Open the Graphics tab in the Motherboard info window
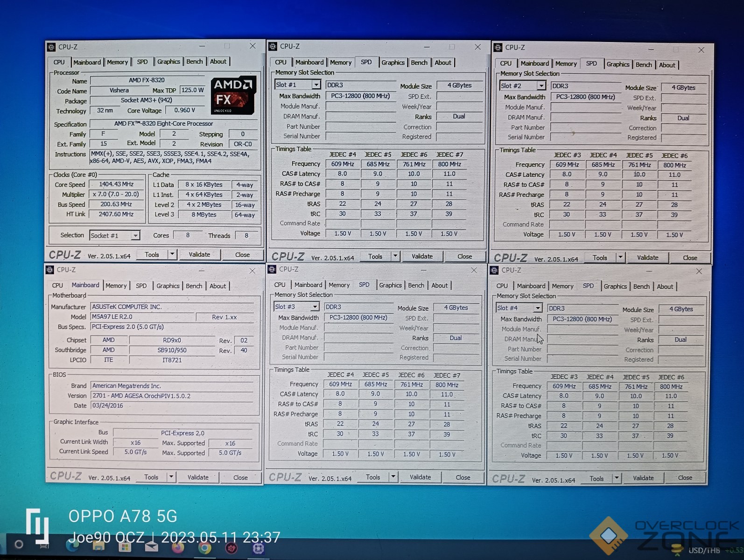Screen dimensions: 744x560 pos(168,286)
